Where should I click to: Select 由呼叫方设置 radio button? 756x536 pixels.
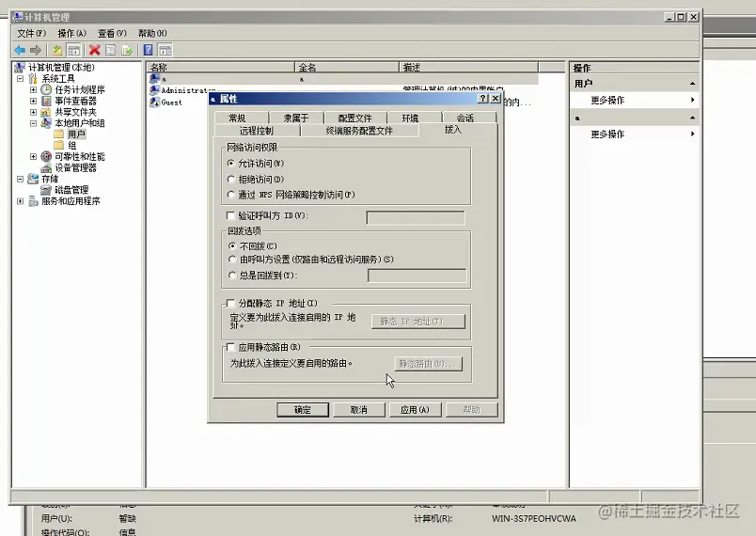pyautogui.click(x=232, y=260)
